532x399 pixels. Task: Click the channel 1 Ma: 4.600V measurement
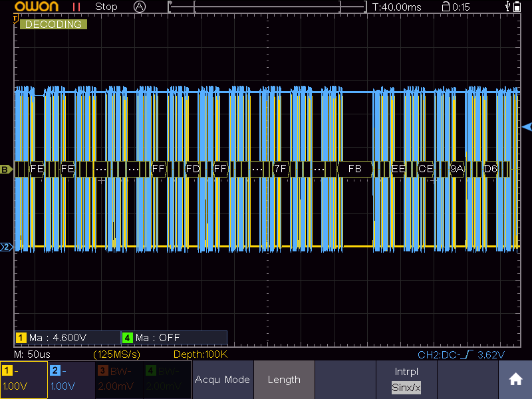coord(68,338)
